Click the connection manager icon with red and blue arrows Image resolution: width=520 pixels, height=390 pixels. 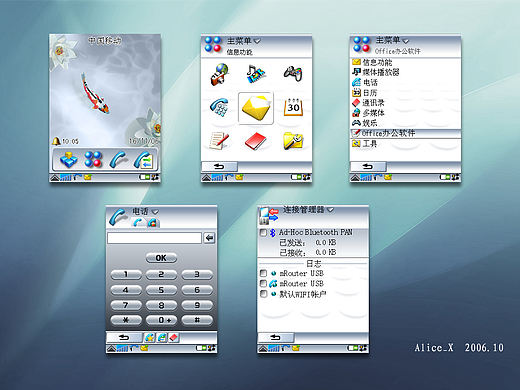tap(269, 216)
